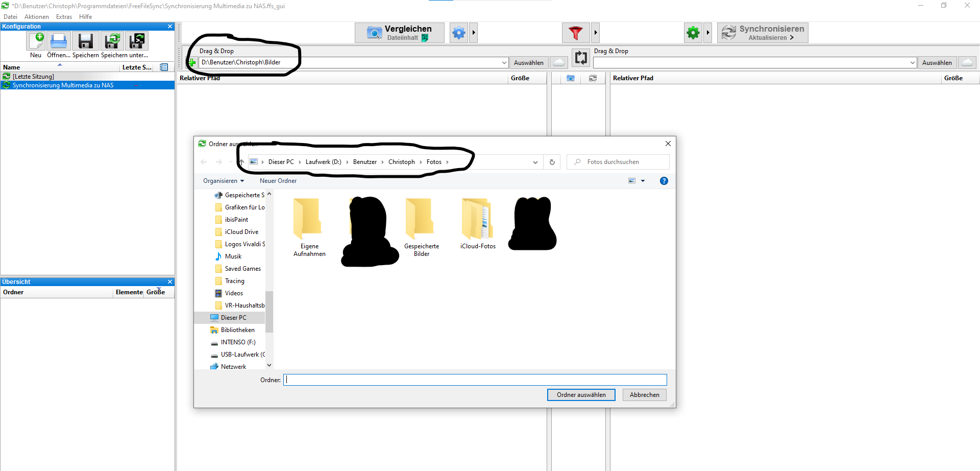
Task: Open the Organisieren dropdown menu
Action: (224, 181)
